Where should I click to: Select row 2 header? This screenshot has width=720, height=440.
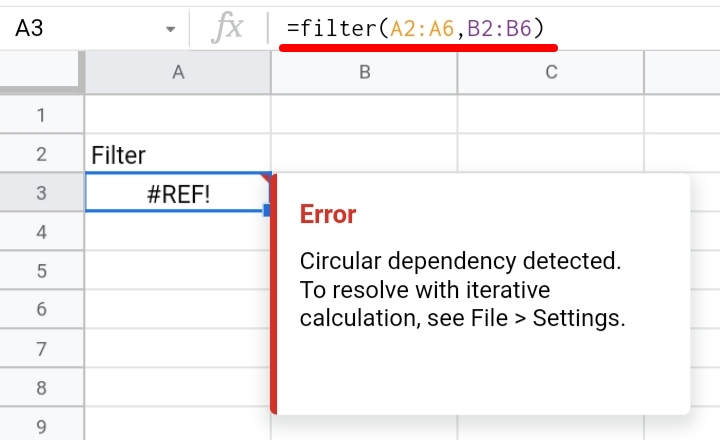pyautogui.click(x=42, y=154)
